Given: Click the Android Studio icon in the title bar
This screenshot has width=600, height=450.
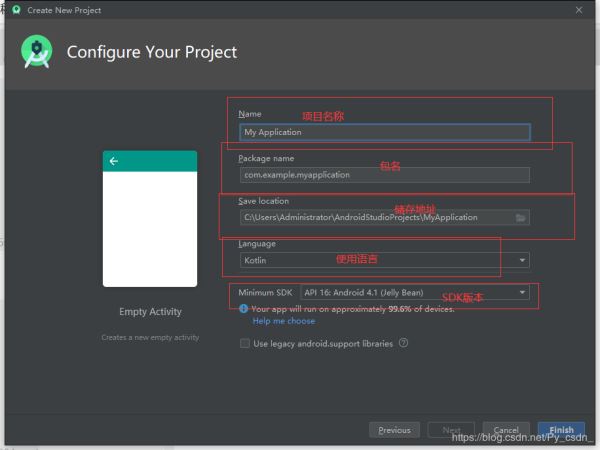Looking at the screenshot, I should (x=16, y=9).
